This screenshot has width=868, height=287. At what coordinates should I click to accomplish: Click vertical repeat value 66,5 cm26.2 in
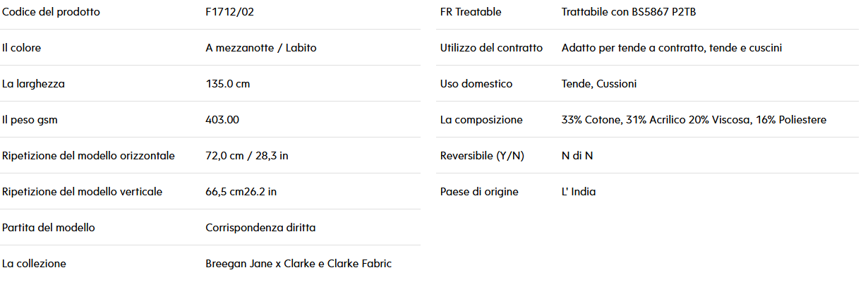point(241,192)
